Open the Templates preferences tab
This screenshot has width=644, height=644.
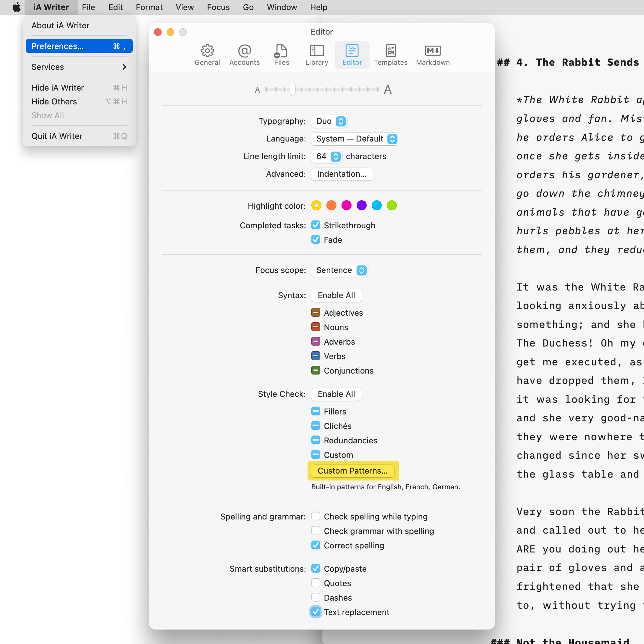point(391,55)
